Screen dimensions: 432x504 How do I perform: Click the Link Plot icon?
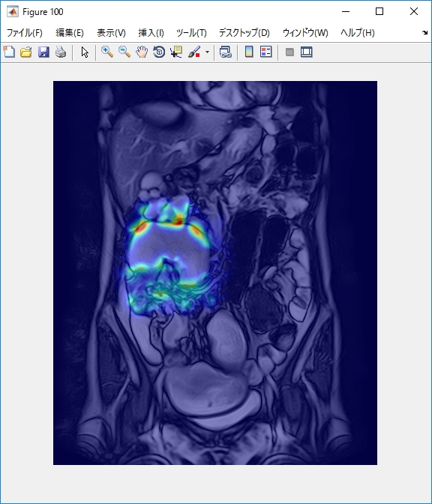226,52
